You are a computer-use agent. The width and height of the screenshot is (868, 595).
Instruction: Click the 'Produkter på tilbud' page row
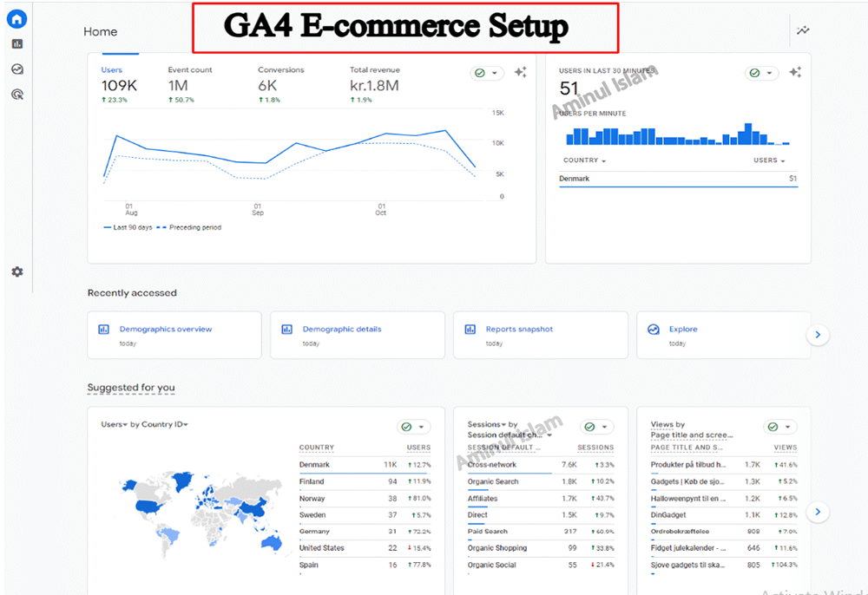tap(724, 465)
